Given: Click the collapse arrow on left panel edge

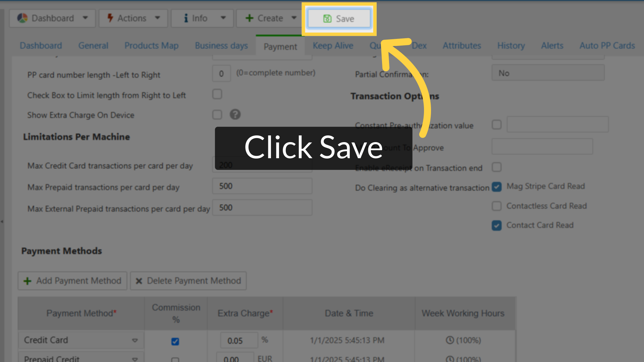Looking at the screenshot, I should point(2,222).
